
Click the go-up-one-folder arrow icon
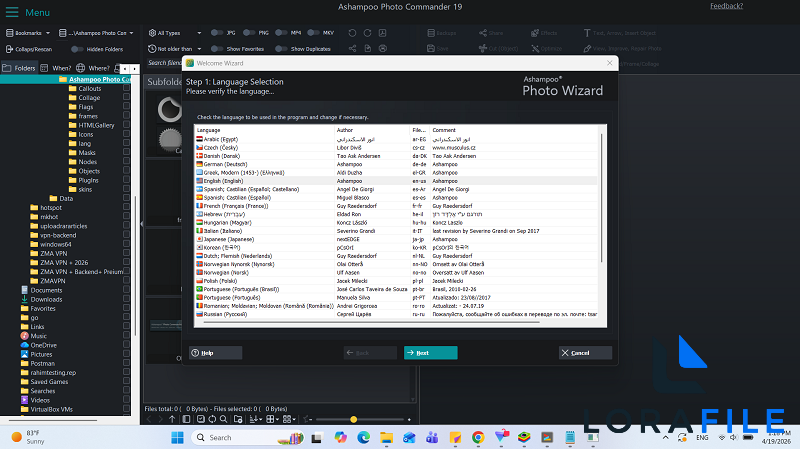[x=172, y=419]
